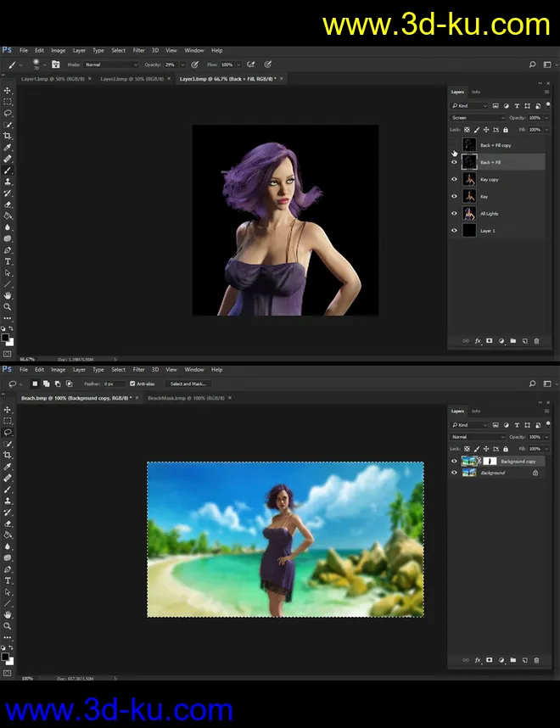This screenshot has height=728, width=560.
Task: Toggle visibility of the Key copy layer
Action: (x=454, y=180)
